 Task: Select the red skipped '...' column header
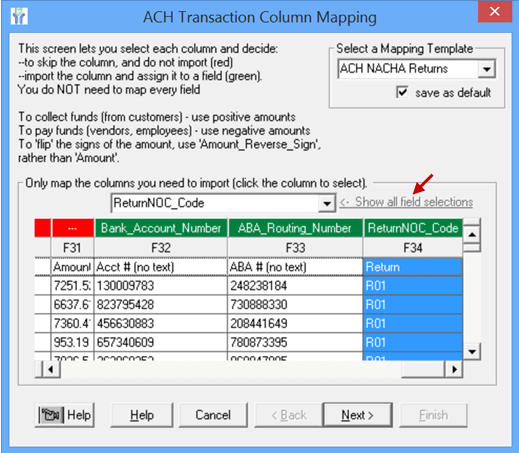click(x=72, y=228)
